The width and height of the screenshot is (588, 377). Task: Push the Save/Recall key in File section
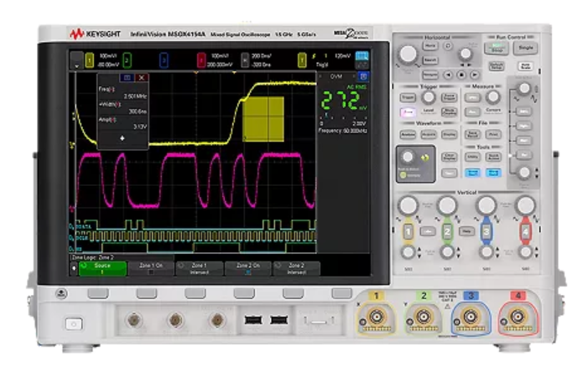click(x=472, y=134)
